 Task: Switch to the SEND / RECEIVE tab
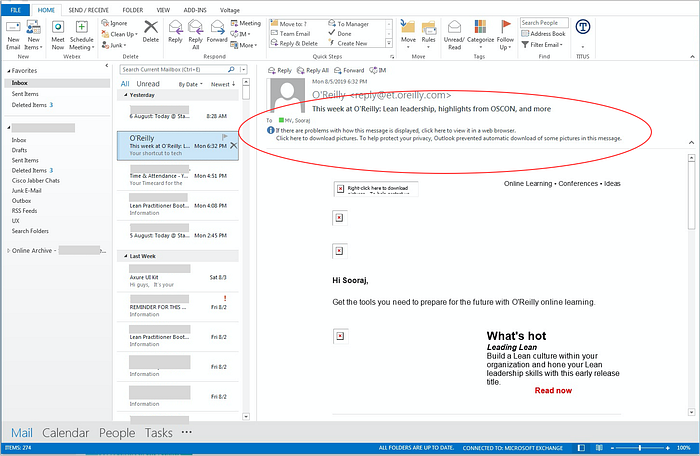(88, 10)
